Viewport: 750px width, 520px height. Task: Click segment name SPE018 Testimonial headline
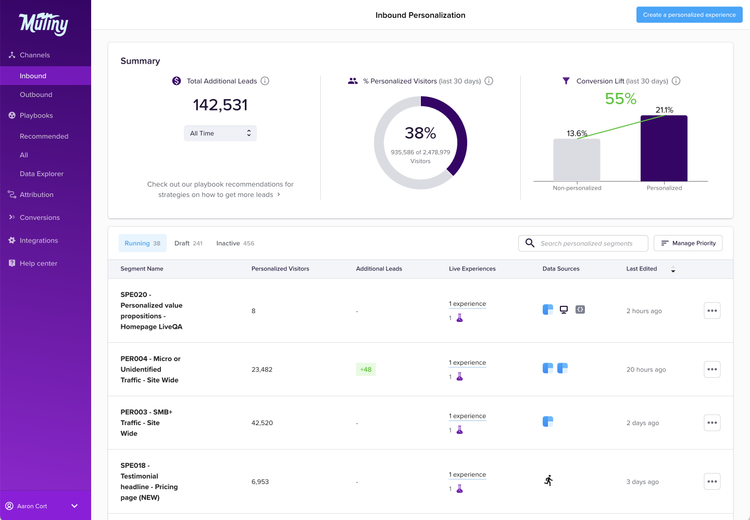pyautogui.click(x=149, y=481)
